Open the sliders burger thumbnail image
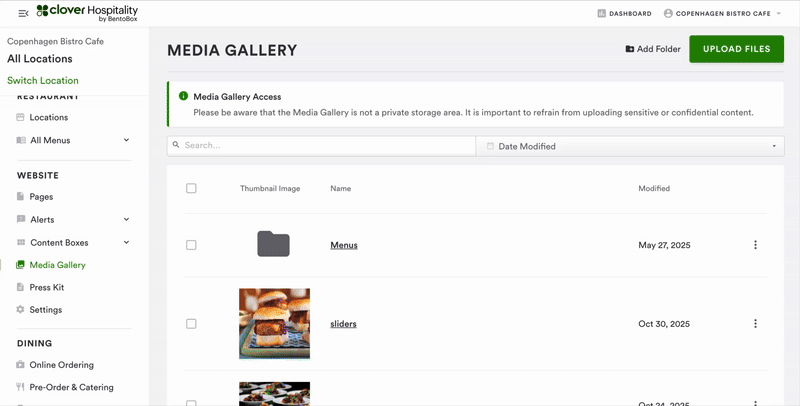The image size is (800, 406). tap(274, 323)
